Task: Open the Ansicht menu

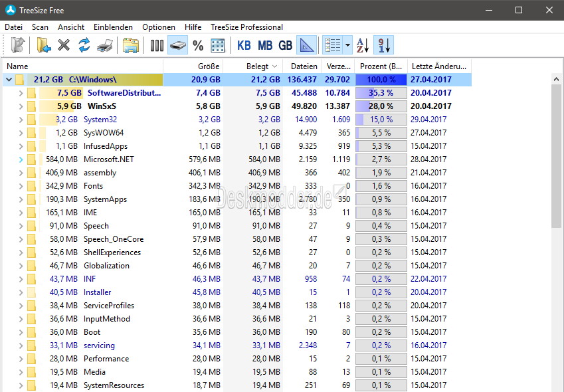Action: click(71, 27)
